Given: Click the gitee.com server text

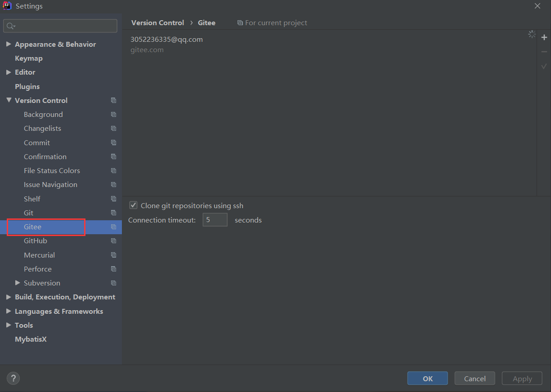Looking at the screenshot, I should tap(147, 50).
